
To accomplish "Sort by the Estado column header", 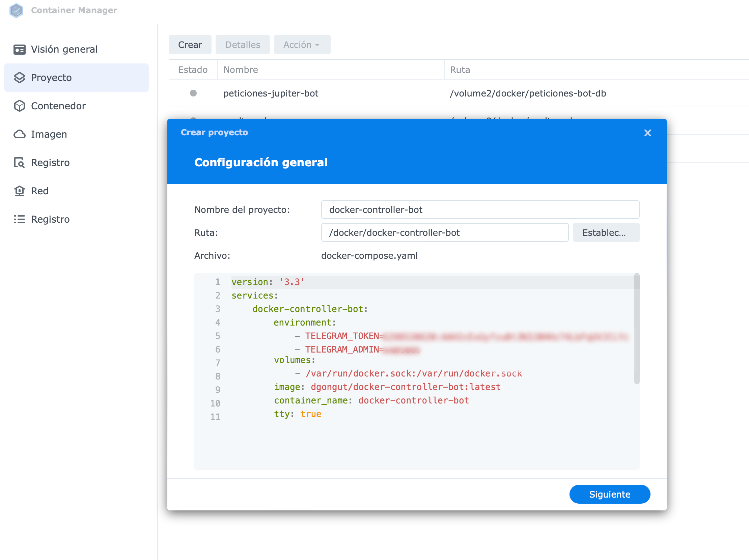I will [x=193, y=70].
